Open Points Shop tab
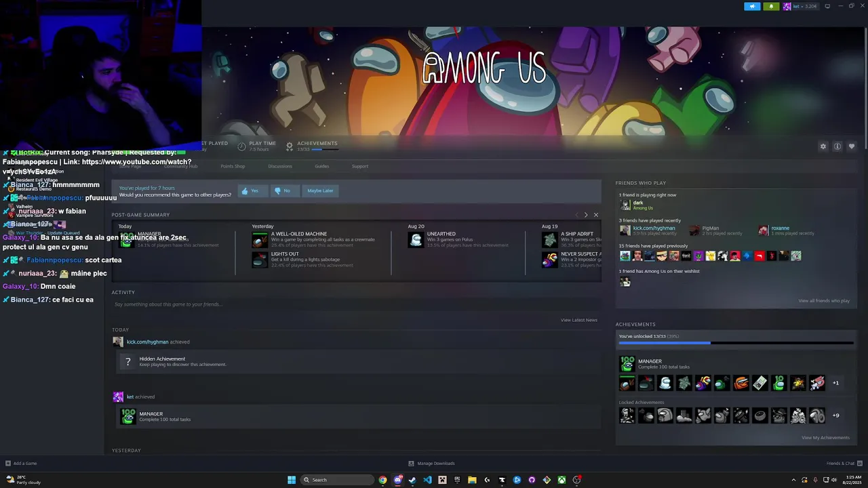The width and height of the screenshot is (868, 488). point(233,167)
